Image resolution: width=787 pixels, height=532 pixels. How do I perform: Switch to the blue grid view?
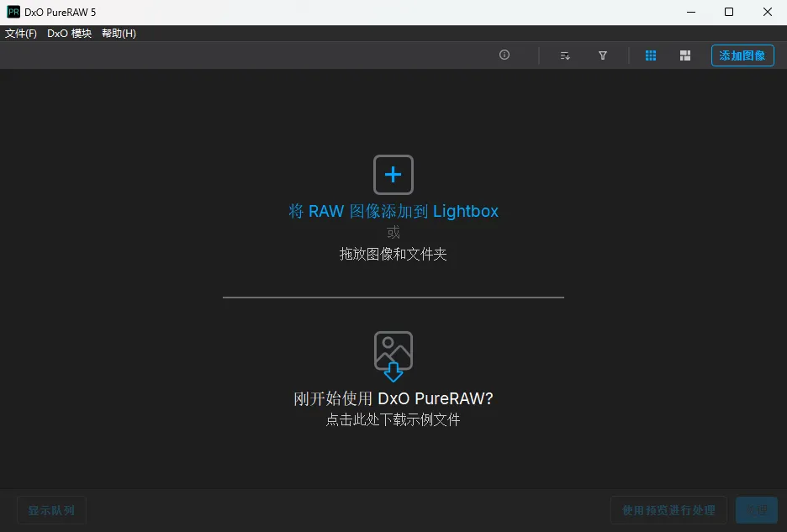[651, 55]
